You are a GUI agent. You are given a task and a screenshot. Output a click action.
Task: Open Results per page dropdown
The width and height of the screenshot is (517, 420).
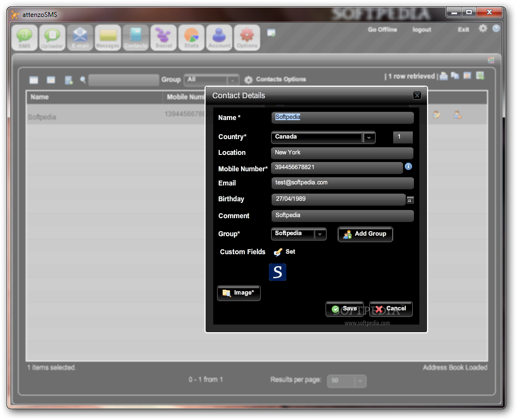pos(346,381)
